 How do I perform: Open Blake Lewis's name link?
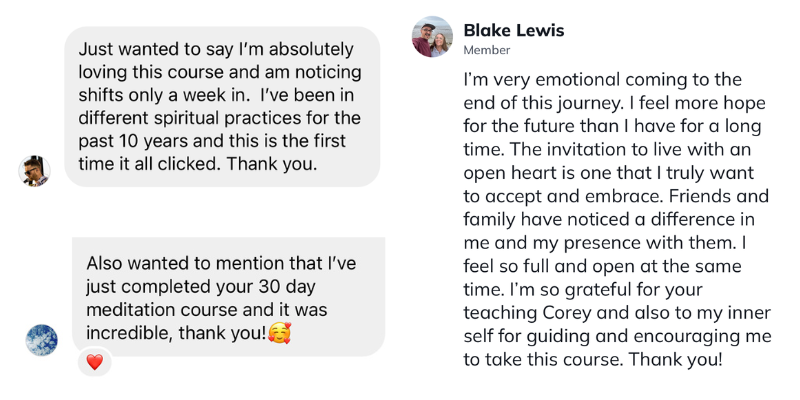[x=513, y=30]
